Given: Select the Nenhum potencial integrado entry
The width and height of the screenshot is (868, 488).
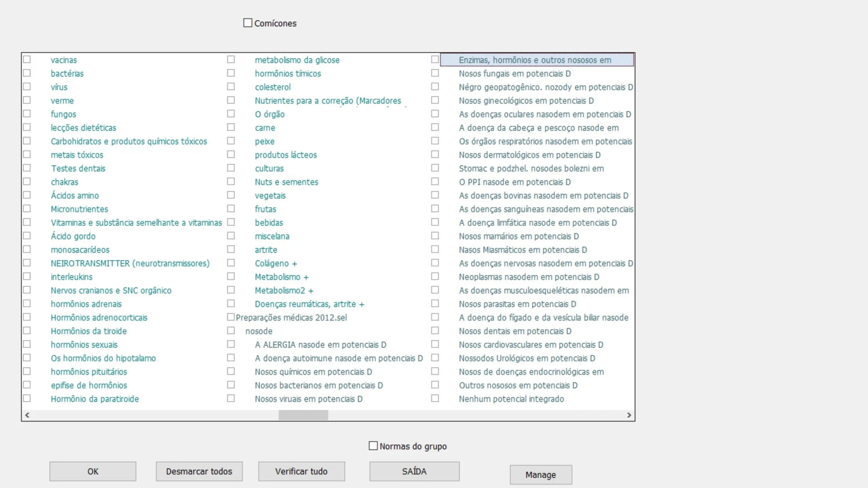Looking at the screenshot, I should pyautogui.click(x=511, y=399).
